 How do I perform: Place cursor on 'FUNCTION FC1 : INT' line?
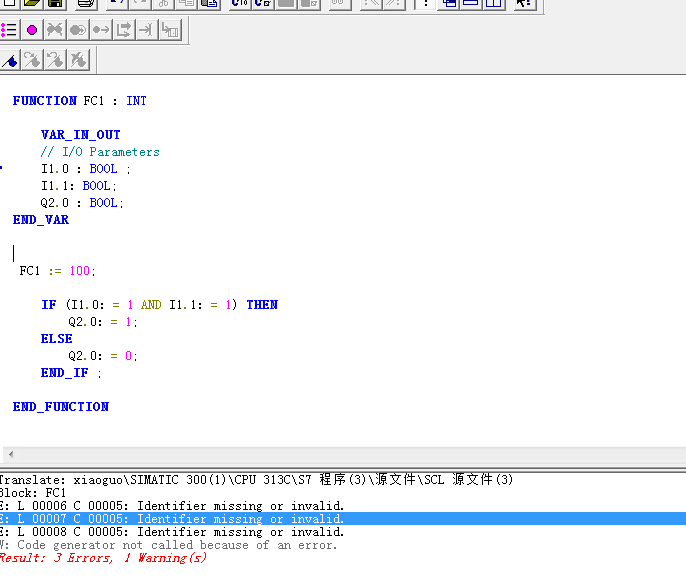point(80,101)
